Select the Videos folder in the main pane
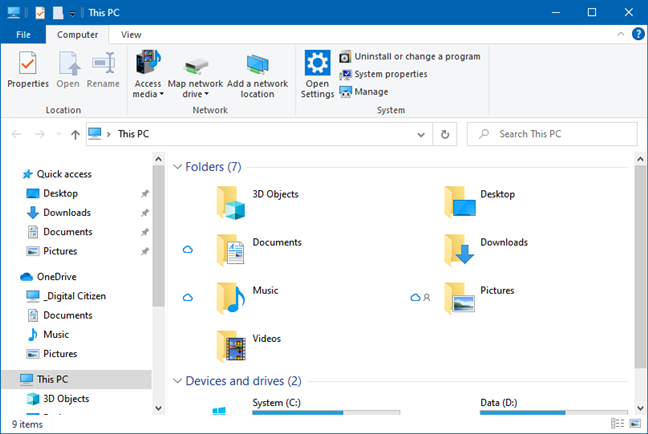Viewport: 648px width, 434px height. (x=249, y=346)
